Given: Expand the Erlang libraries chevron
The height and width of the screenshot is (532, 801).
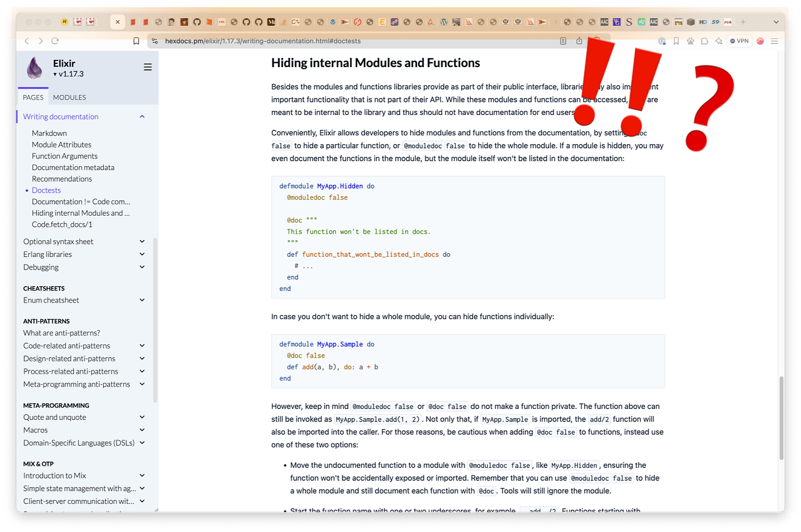Looking at the screenshot, I should coord(142,254).
